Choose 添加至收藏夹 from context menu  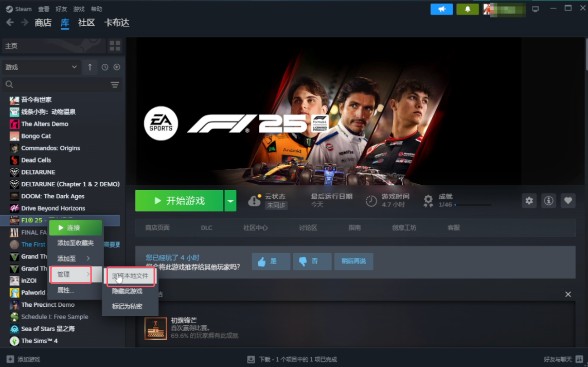pos(75,243)
